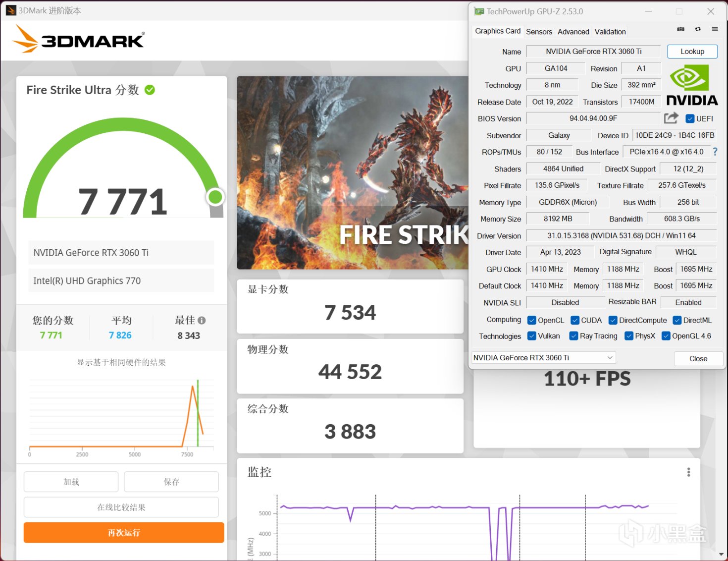The image size is (728, 561).
Task: Click the GPU-Z Close button
Action: (x=698, y=359)
